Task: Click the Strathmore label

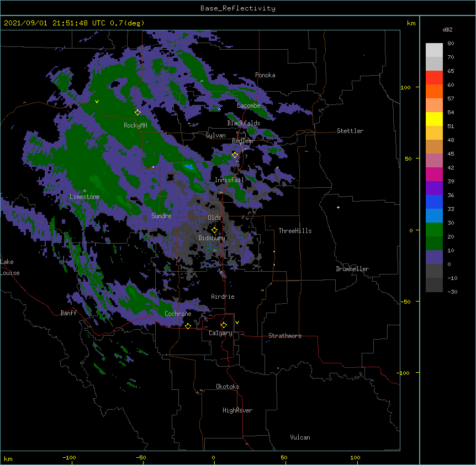Action: point(285,336)
